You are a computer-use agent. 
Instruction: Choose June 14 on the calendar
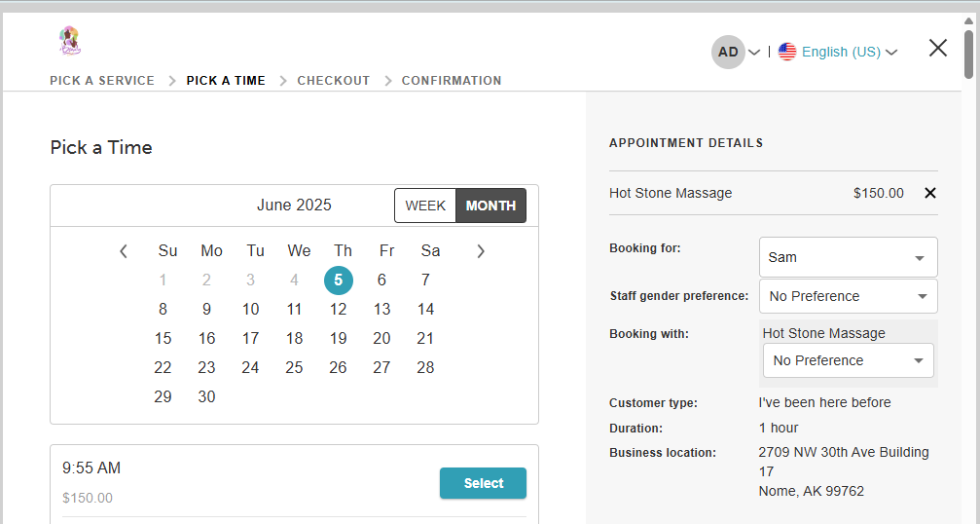click(425, 310)
